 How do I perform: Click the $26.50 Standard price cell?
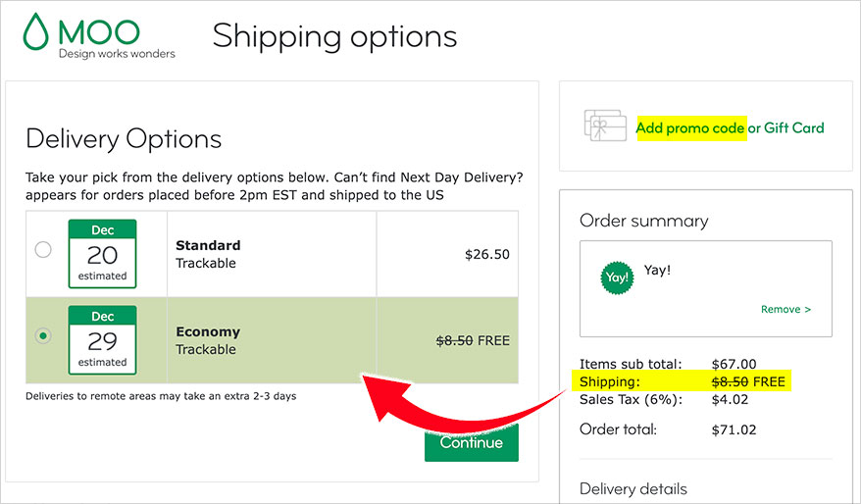[x=447, y=254]
